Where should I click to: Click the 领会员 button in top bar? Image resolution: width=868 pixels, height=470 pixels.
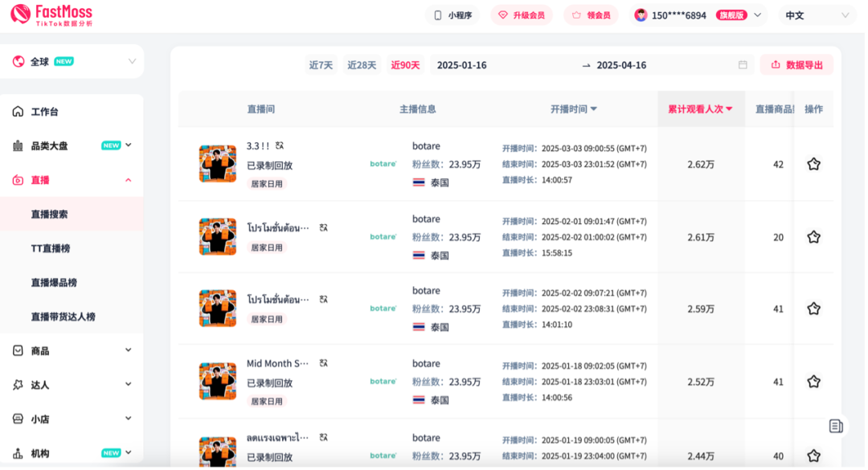[591, 14]
